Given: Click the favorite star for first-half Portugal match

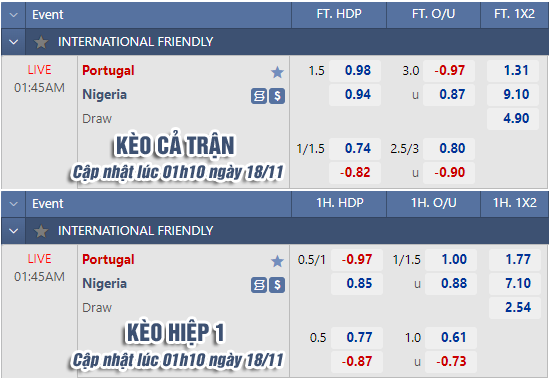Looking at the screenshot, I should 277,261.
